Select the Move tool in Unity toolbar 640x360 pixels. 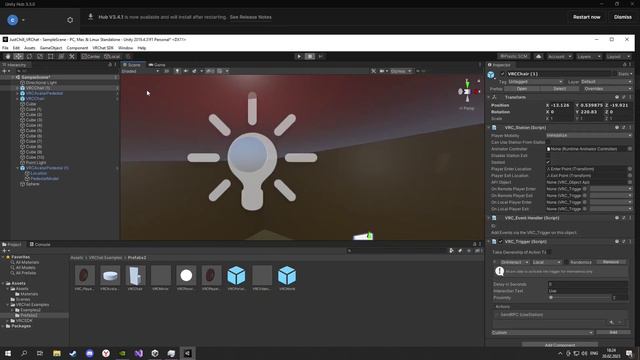[18, 56]
